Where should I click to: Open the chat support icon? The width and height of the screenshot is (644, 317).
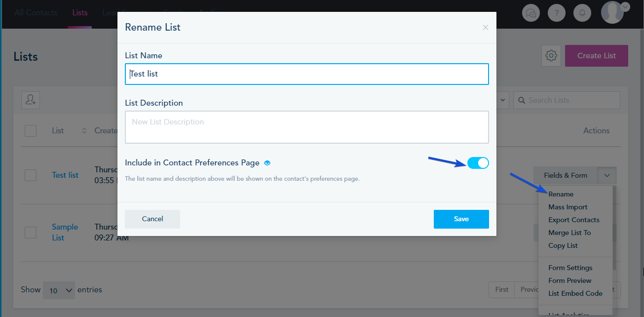(x=531, y=13)
